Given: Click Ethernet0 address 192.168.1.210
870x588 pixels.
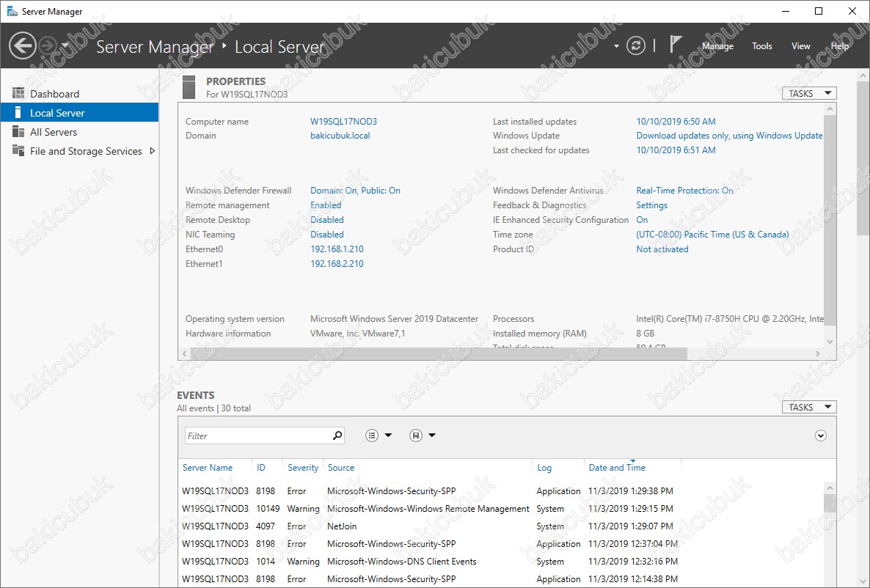Looking at the screenshot, I should click(337, 249).
